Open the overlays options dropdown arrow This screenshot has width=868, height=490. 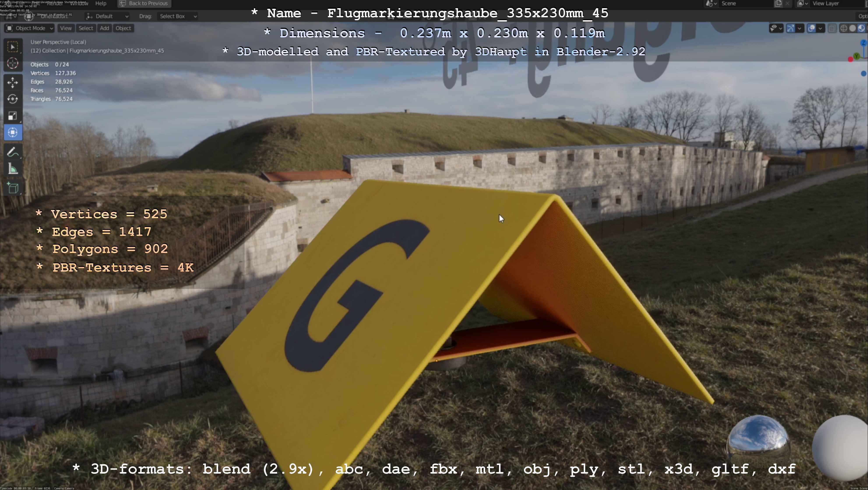(x=820, y=28)
